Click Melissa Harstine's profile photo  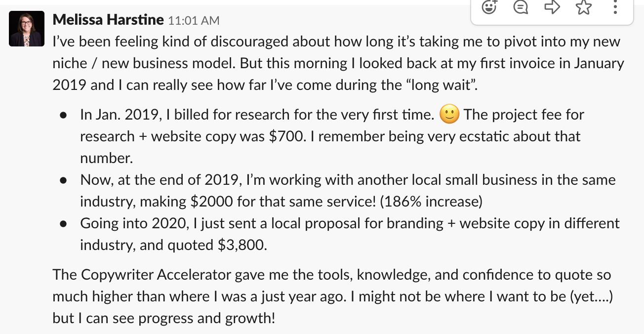27,29
